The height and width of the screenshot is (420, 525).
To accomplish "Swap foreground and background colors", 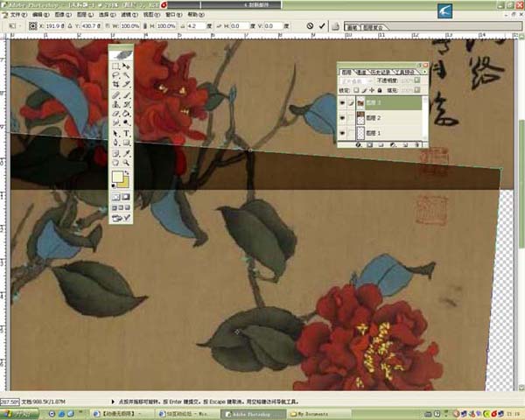I will click(127, 173).
